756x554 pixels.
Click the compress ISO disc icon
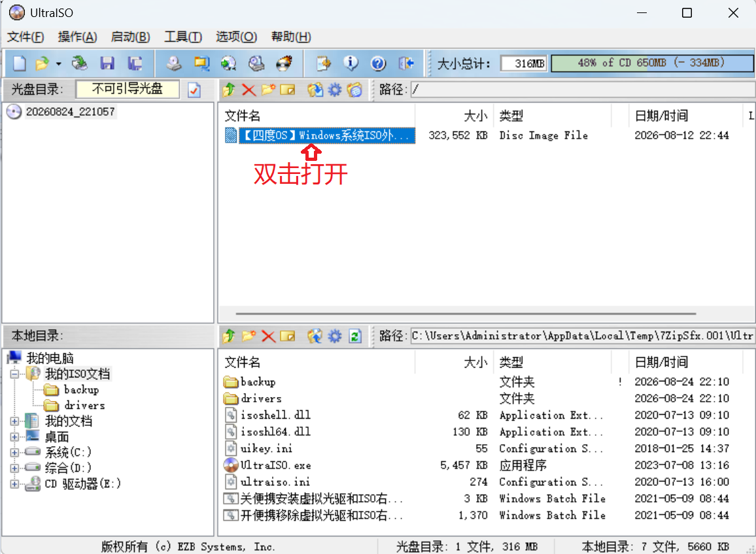(x=228, y=63)
